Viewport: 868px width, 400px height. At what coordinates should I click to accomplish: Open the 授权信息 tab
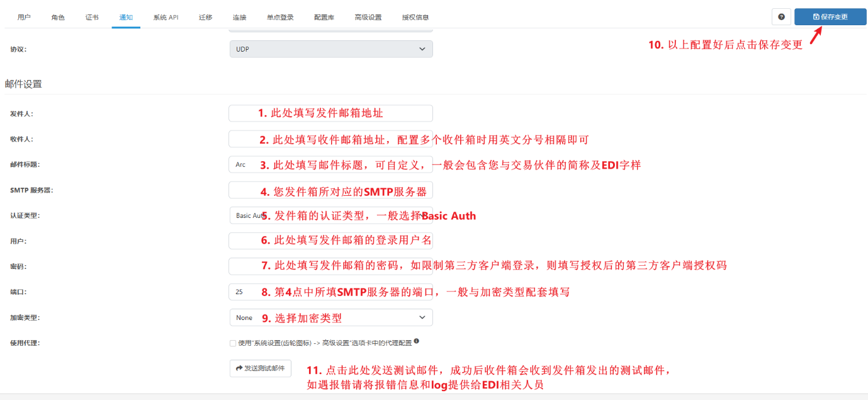(415, 17)
